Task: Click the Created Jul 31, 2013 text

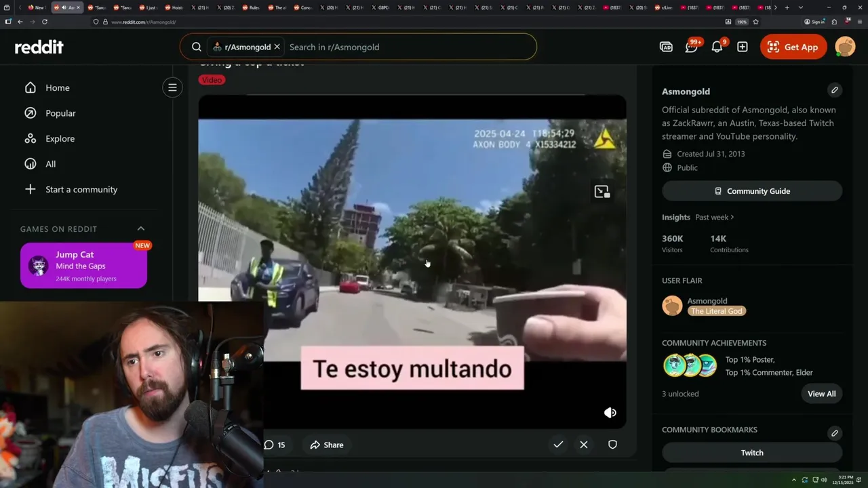Action: pos(711,154)
